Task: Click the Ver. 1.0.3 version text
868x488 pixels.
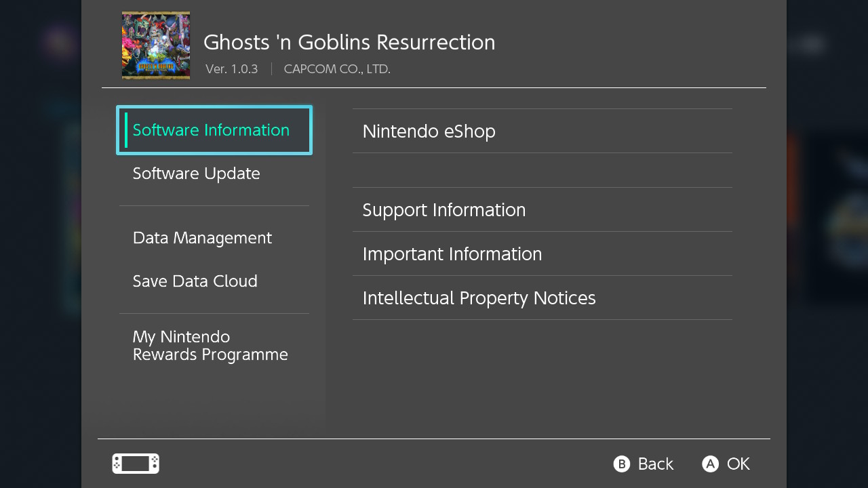Action: click(x=232, y=69)
